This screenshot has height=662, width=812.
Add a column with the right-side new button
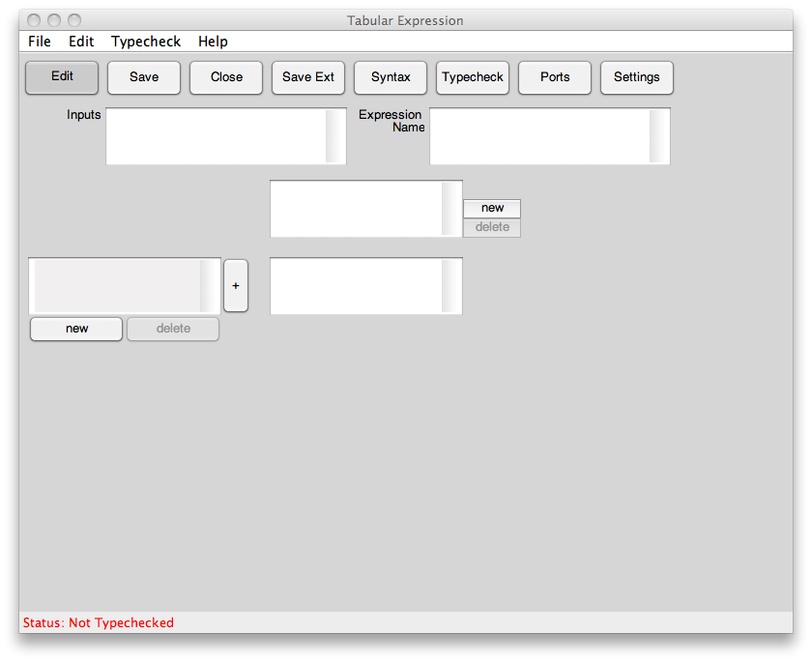[492, 208]
